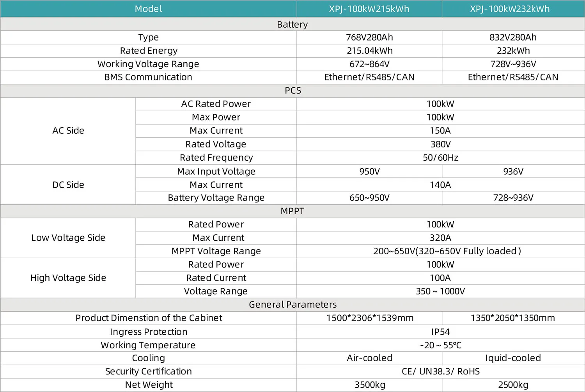Viewport: 585px width, 392px height.
Task: Select the General Parameters section heading
Action: click(x=292, y=305)
